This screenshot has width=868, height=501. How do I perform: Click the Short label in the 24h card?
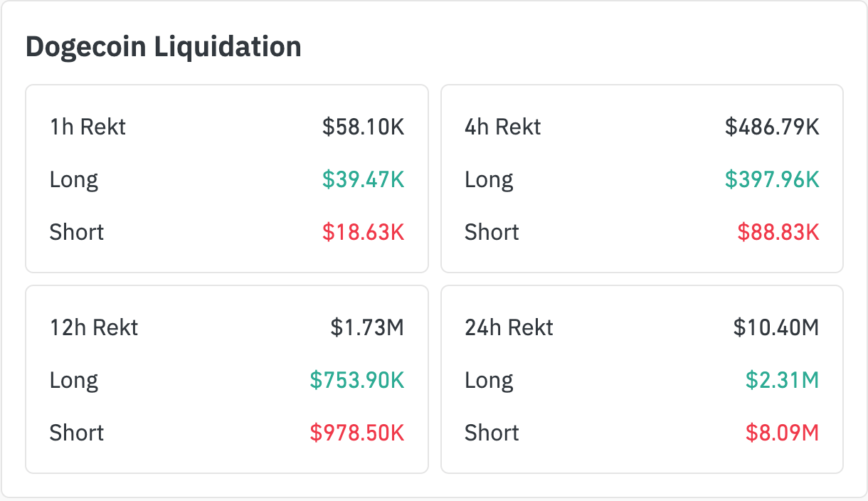click(x=492, y=433)
